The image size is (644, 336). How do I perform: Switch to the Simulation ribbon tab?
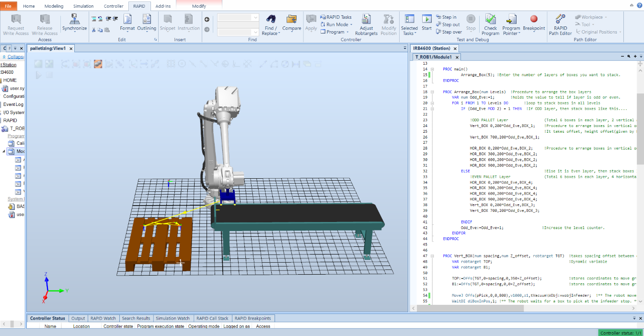coord(83,6)
